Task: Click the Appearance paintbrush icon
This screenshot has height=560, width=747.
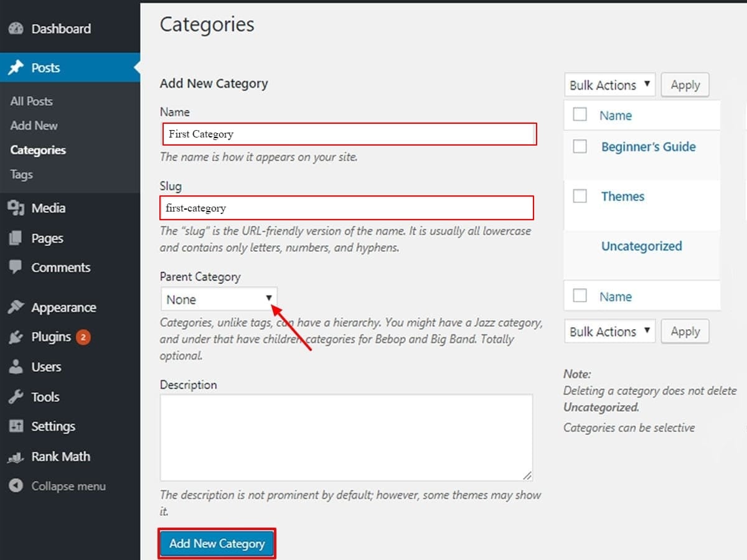Action: pyautogui.click(x=16, y=307)
